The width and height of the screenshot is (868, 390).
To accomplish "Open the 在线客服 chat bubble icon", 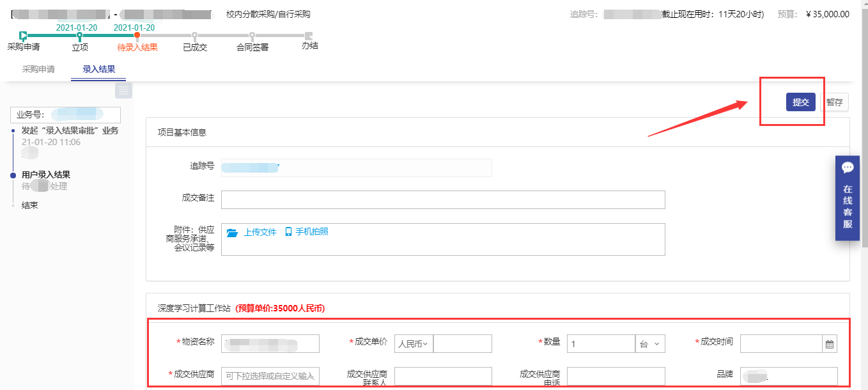I will coord(848,168).
